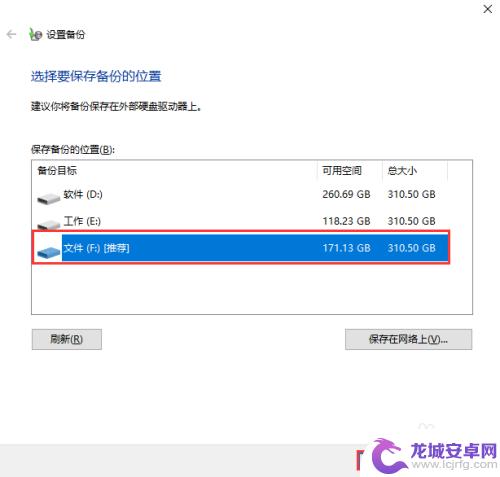This screenshot has height=477, width=500.
Task: Click the 260.69 GB free space value
Action: point(346,194)
